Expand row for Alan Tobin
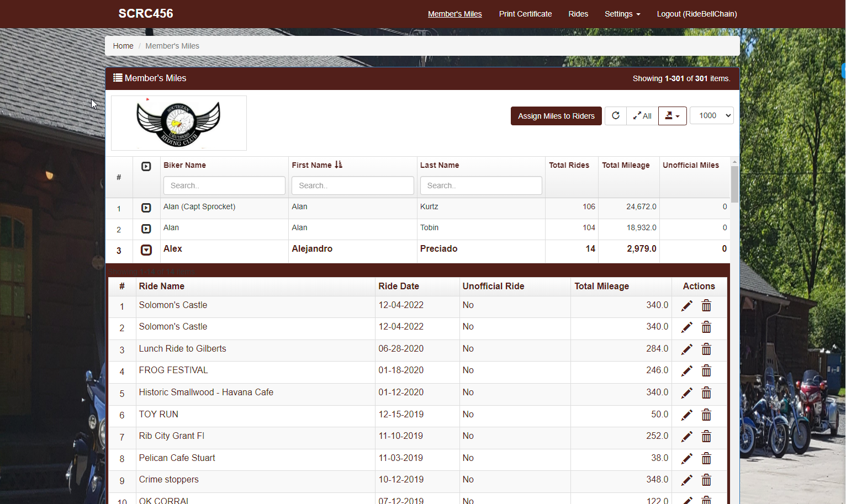 pos(146,229)
